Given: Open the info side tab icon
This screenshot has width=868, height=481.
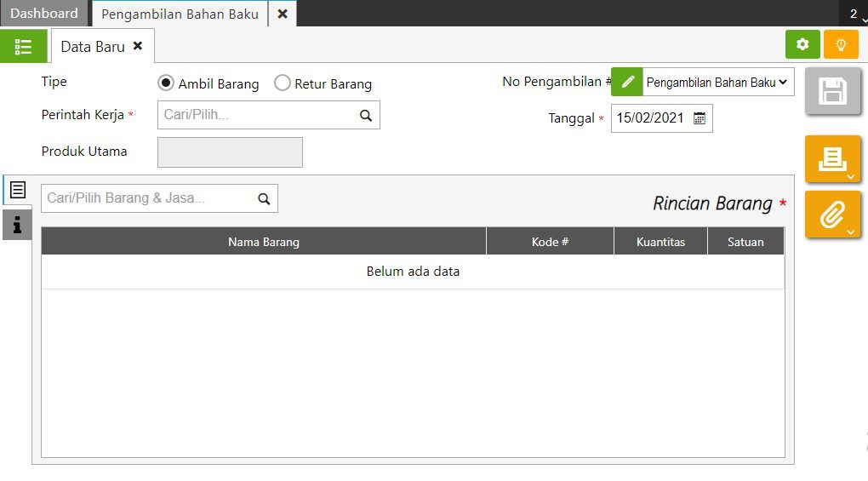Looking at the screenshot, I should [x=17, y=225].
